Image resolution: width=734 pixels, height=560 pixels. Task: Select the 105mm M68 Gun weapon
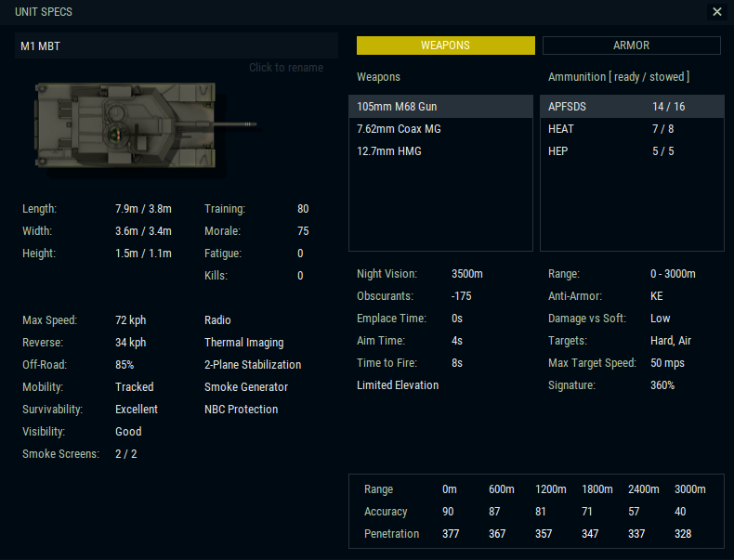(x=440, y=107)
